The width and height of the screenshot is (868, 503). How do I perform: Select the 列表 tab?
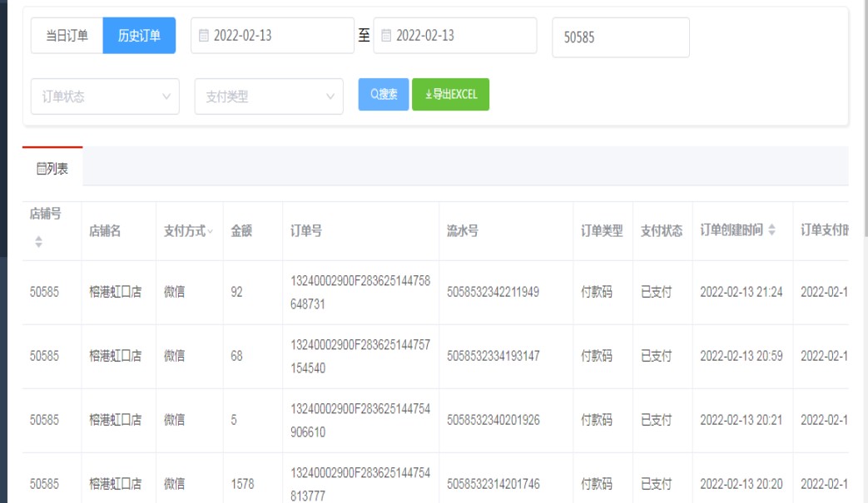(x=52, y=169)
